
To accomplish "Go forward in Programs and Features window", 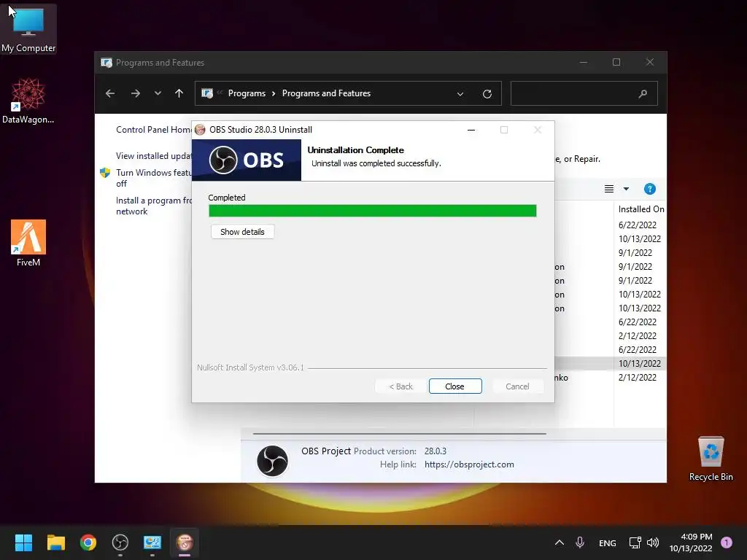I will coord(135,93).
